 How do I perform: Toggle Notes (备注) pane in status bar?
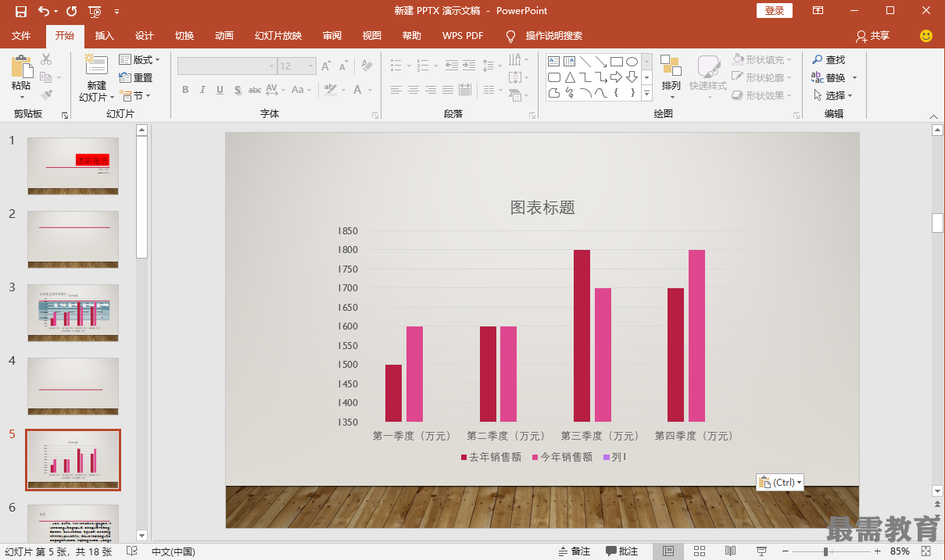574,551
